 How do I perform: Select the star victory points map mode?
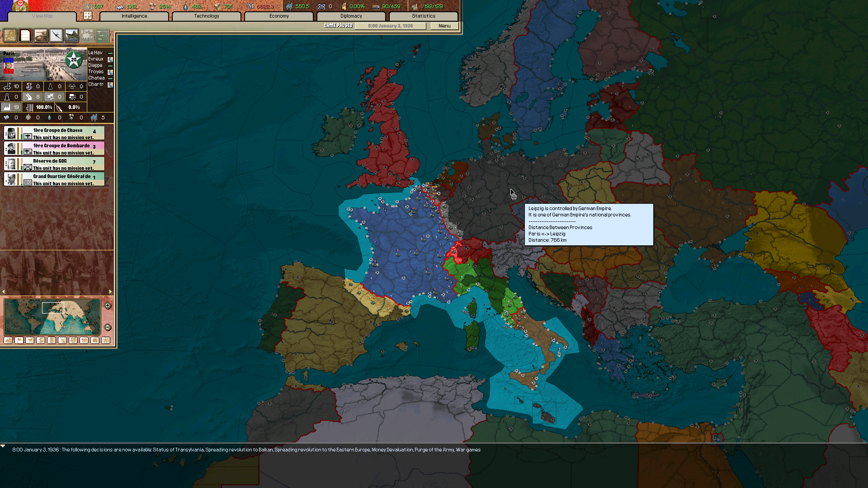[x=106, y=340]
